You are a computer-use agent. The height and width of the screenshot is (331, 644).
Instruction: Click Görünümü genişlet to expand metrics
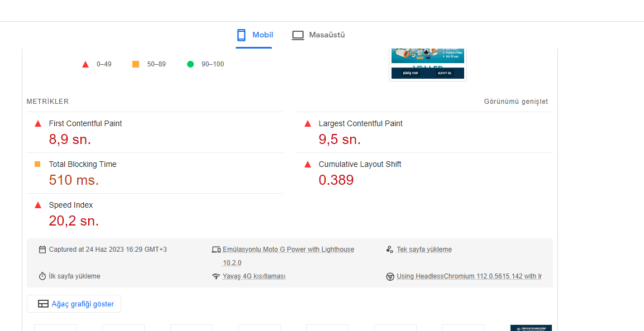coord(516,102)
